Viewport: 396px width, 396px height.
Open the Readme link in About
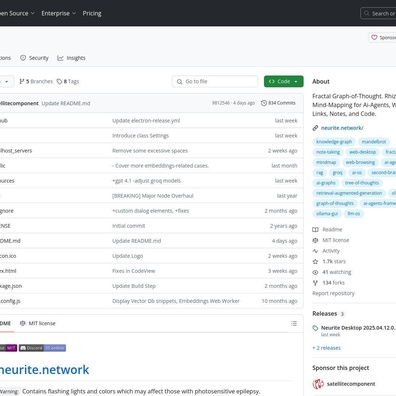327,230
